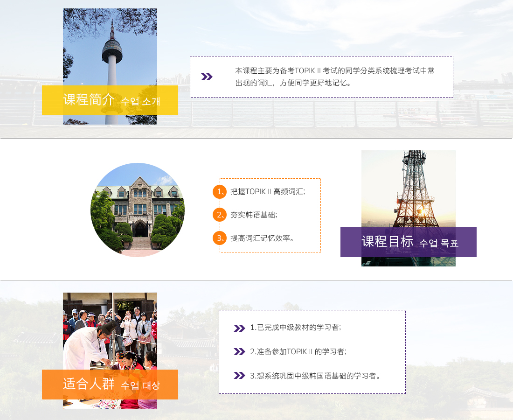Click the chevron icon beside 想系统巩固中级韩国语基础
The image size is (513, 420).
pyautogui.click(x=239, y=376)
